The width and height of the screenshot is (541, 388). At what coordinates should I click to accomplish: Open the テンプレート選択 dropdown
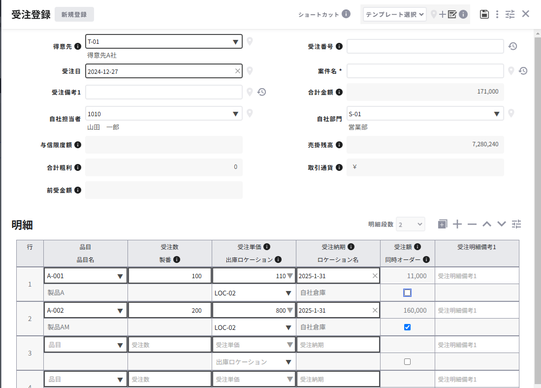pyautogui.click(x=395, y=14)
